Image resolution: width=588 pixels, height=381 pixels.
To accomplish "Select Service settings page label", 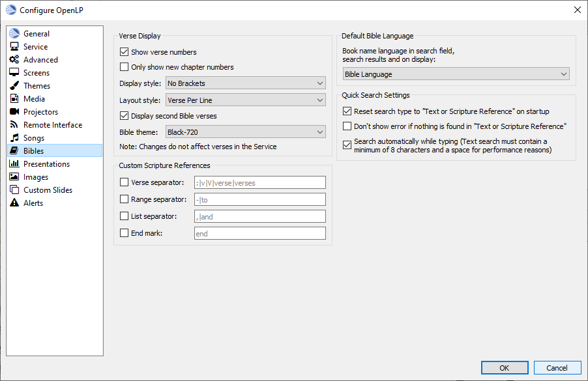I will click(x=36, y=47).
